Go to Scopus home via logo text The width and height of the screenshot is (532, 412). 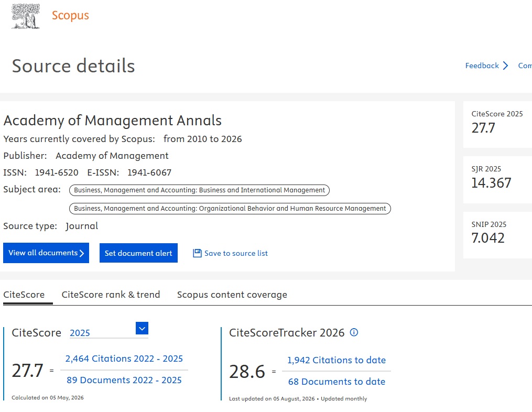70,15
